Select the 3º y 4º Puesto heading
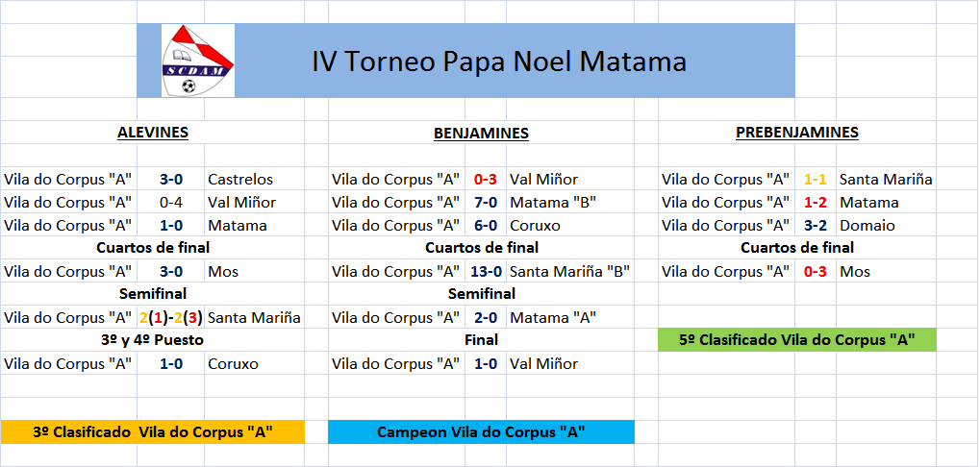 (153, 340)
